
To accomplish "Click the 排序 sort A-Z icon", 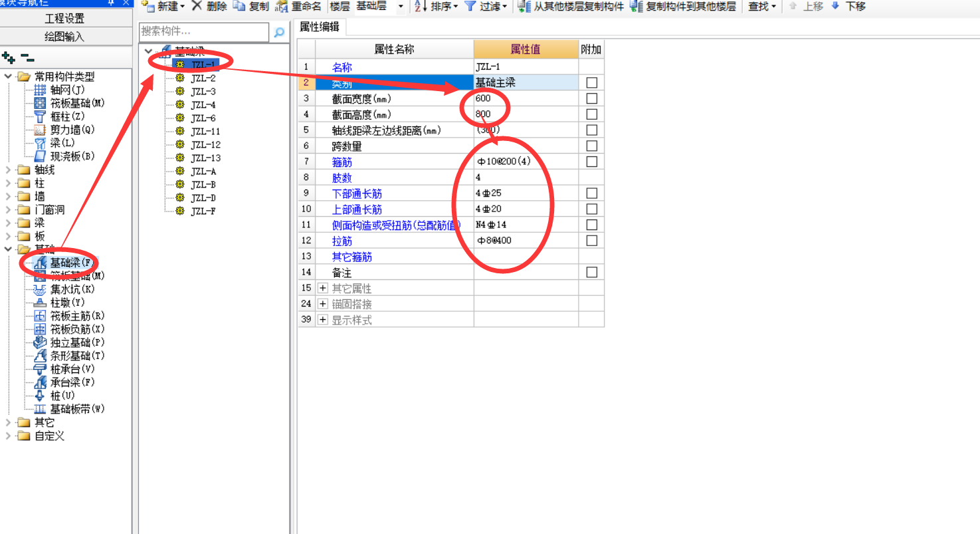I will coord(421,7).
